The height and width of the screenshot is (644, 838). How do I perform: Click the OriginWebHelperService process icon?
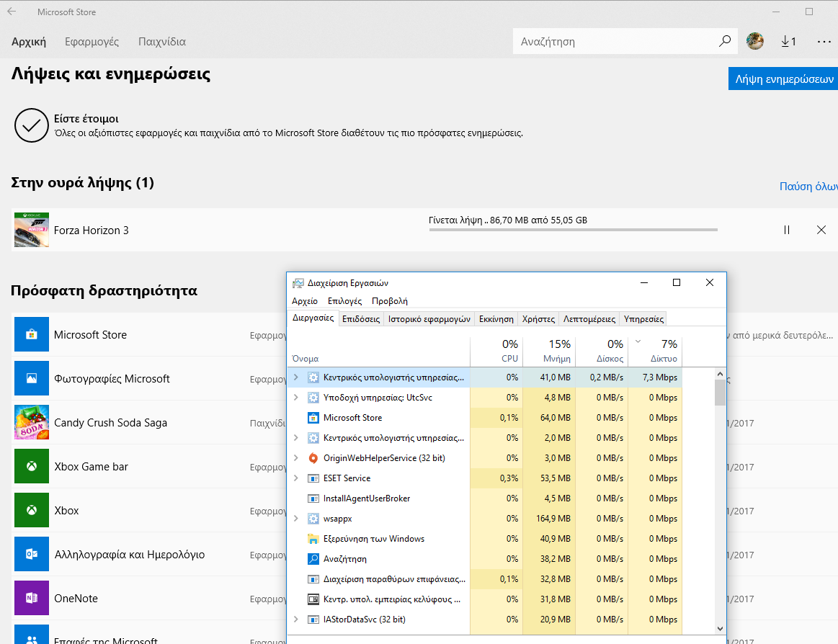(313, 458)
